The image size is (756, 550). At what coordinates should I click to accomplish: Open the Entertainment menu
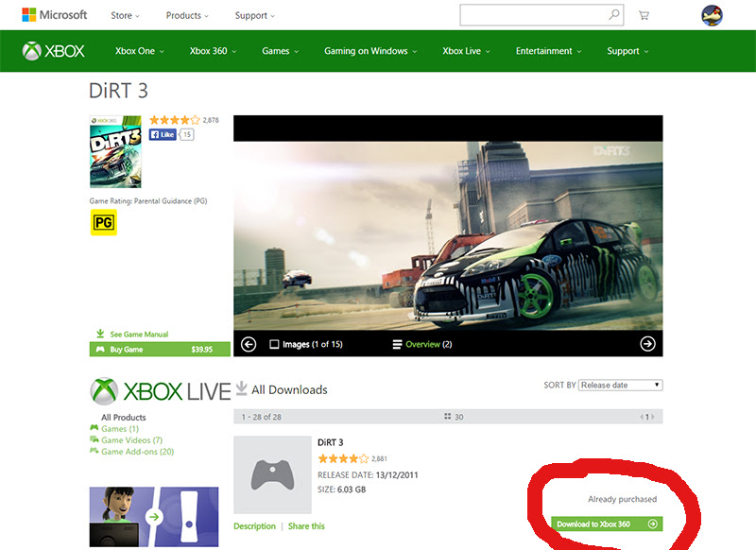(548, 51)
